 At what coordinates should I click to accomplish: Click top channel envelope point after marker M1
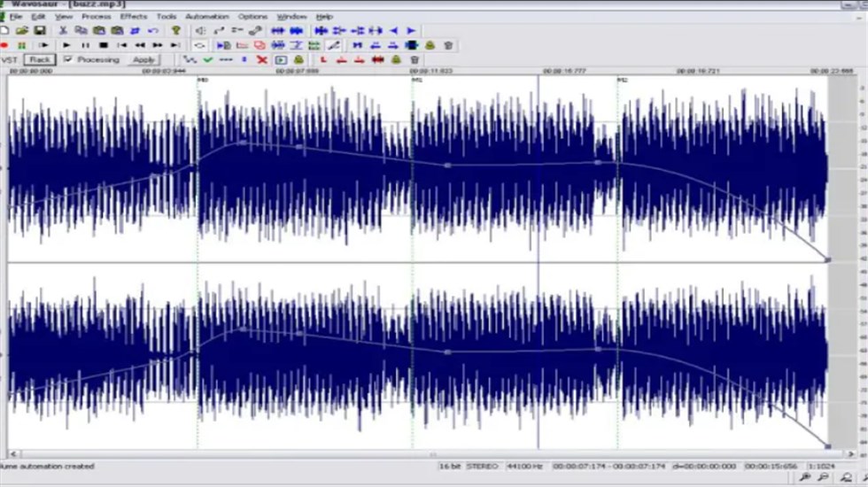pos(447,166)
